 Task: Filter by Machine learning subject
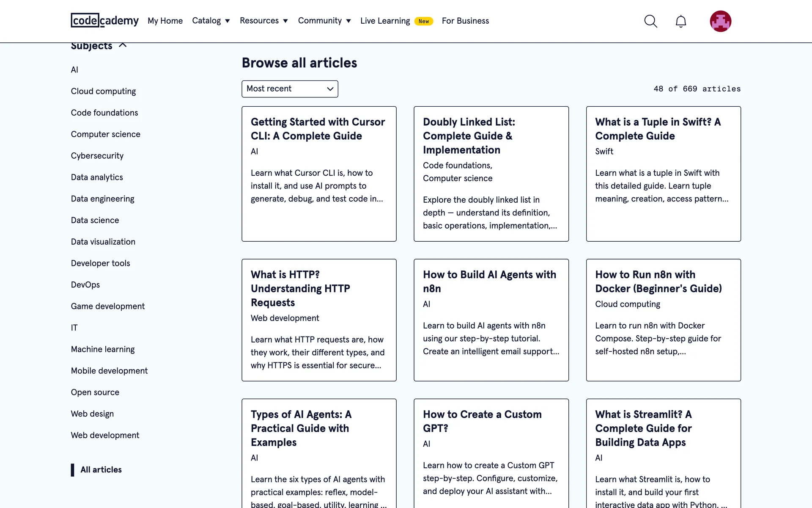pos(103,349)
